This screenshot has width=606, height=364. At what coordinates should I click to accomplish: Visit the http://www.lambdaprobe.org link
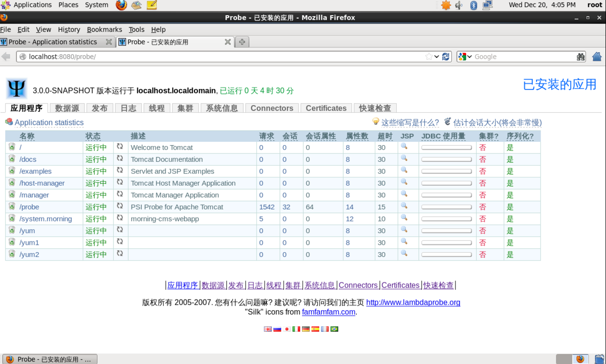(x=413, y=302)
